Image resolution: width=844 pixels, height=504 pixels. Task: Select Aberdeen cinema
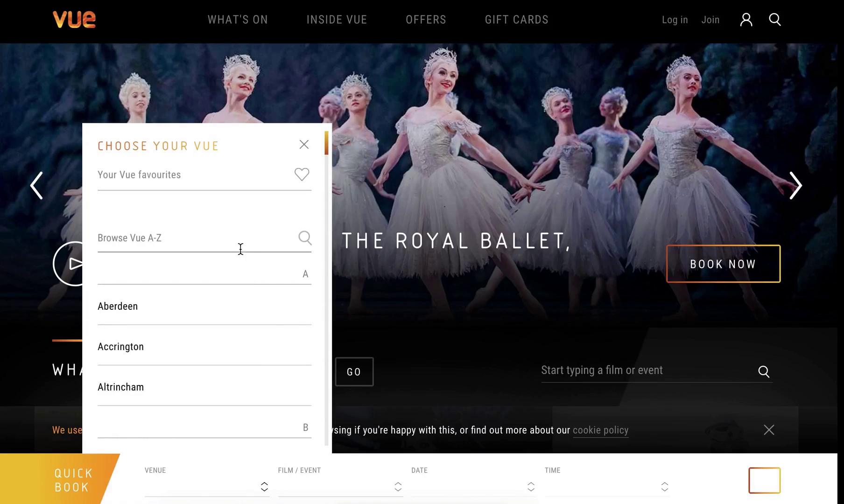pos(204,307)
